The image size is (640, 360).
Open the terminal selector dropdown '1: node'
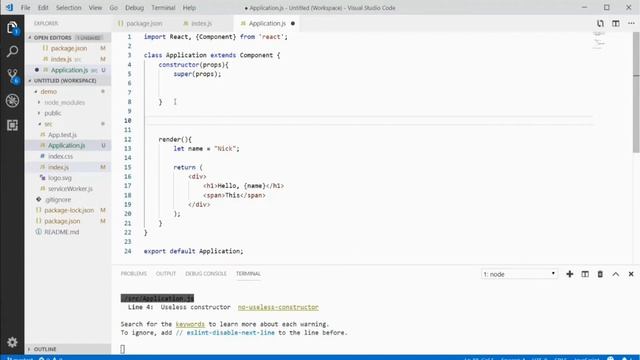click(519, 274)
